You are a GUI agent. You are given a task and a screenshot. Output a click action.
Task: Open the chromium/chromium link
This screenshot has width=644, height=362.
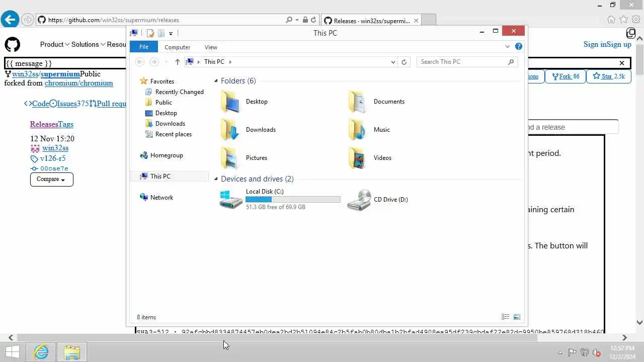pos(78,83)
